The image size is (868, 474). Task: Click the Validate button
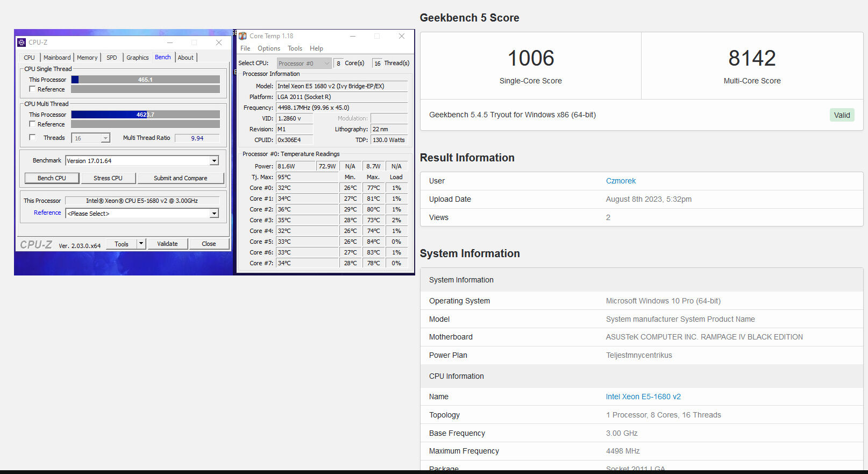click(x=167, y=244)
